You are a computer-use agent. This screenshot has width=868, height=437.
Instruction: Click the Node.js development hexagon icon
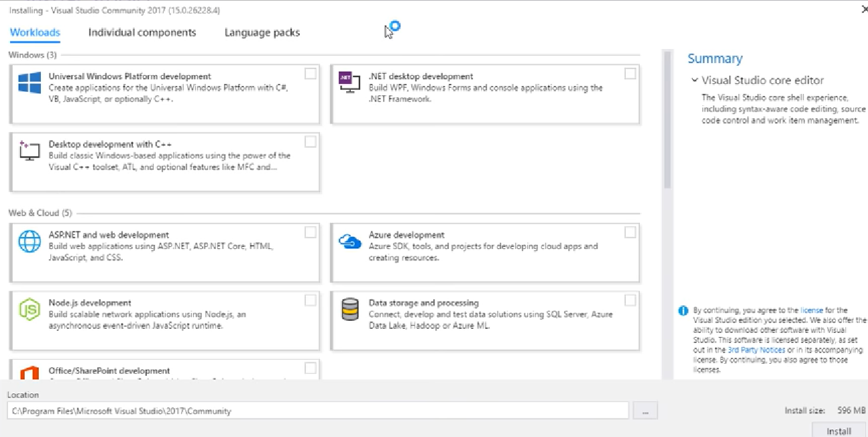30,309
